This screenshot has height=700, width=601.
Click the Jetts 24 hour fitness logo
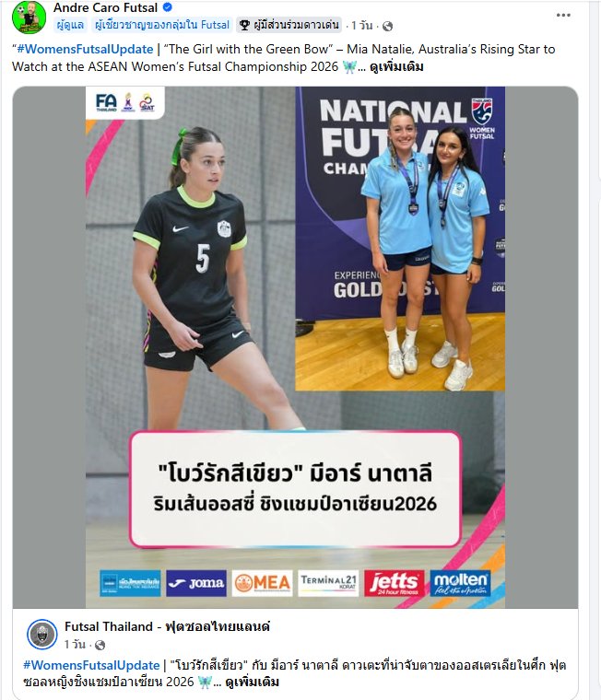tap(395, 583)
